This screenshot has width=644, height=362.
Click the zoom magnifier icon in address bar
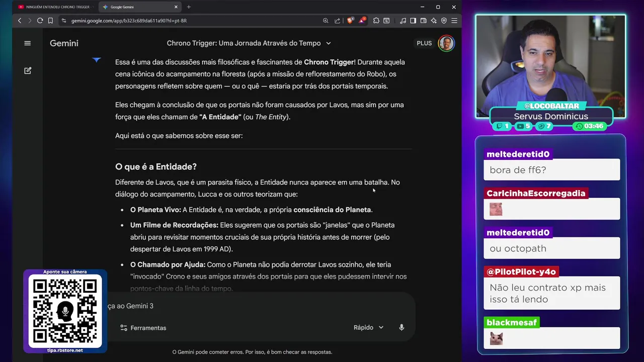click(x=326, y=21)
